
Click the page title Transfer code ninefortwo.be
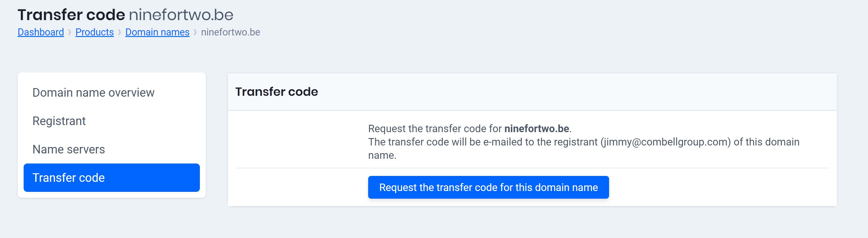(125, 14)
